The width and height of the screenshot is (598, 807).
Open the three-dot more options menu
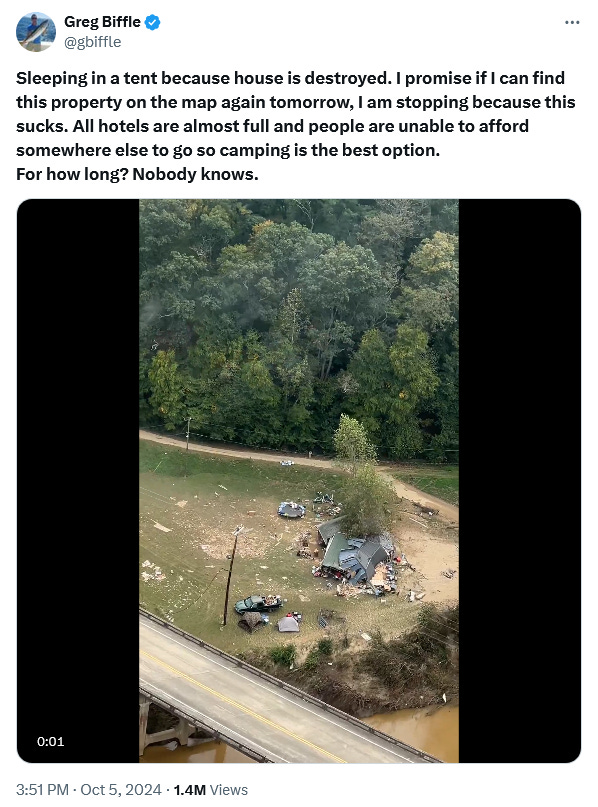click(x=572, y=23)
